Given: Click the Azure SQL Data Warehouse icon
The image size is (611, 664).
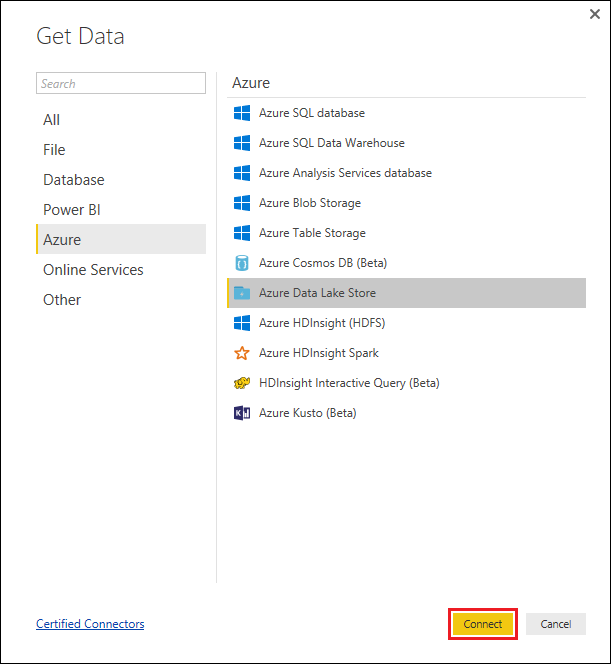Looking at the screenshot, I should (242, 143).
